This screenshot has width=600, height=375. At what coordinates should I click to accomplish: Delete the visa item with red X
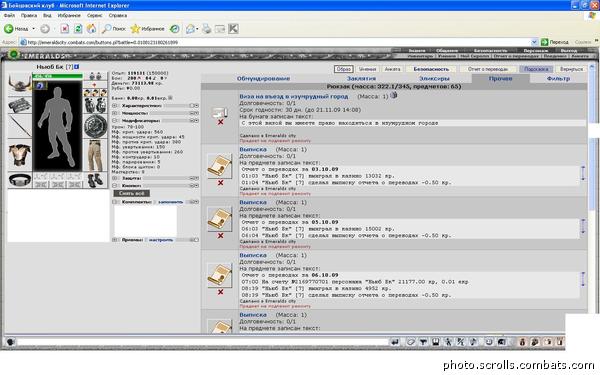coord(220,122)
